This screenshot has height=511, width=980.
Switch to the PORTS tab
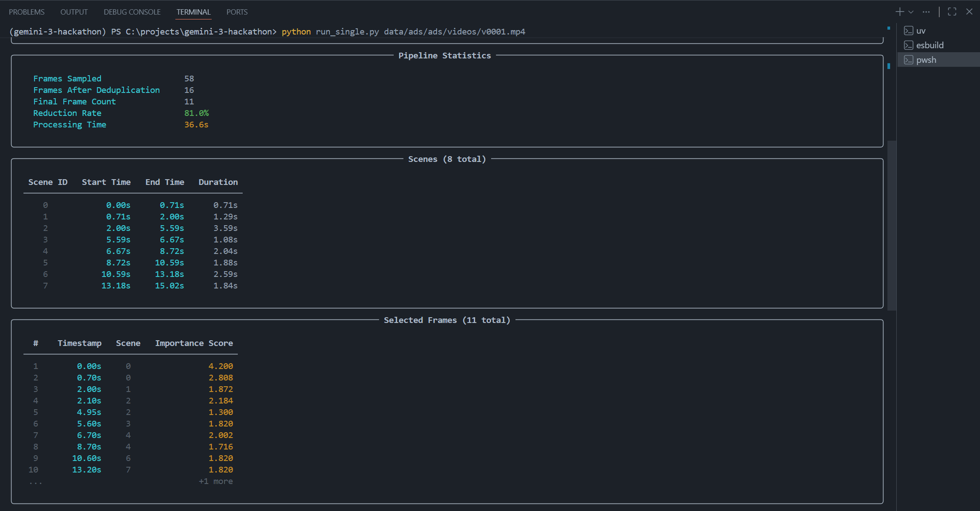point(237,12)
